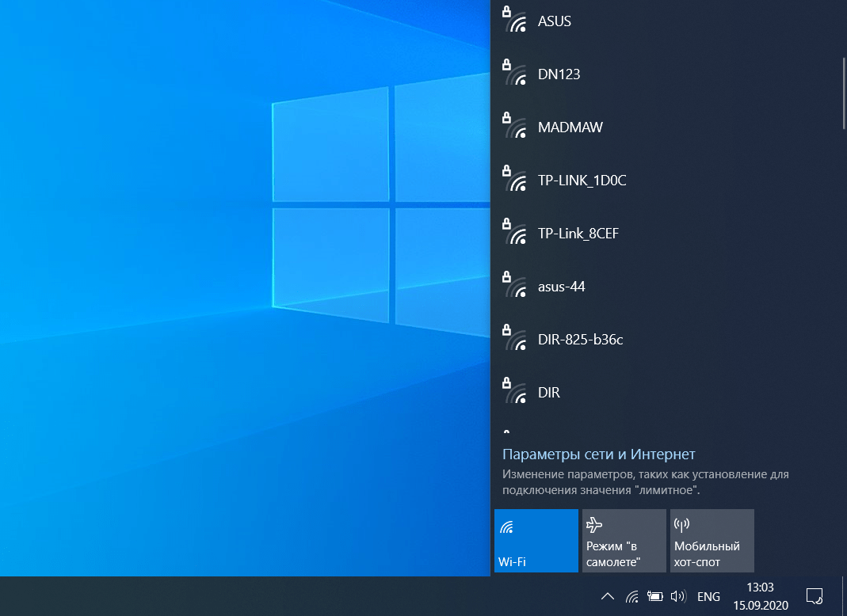This screenshot has width=847, height=616.
Task: Select the DIR-825-b36c network
Action: point(666,340)
